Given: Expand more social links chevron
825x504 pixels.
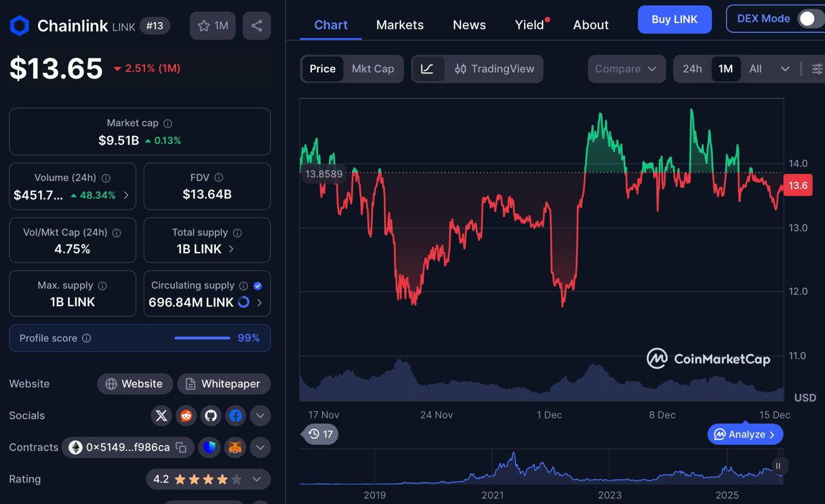Looking at the screenshot, I should 260,416.
